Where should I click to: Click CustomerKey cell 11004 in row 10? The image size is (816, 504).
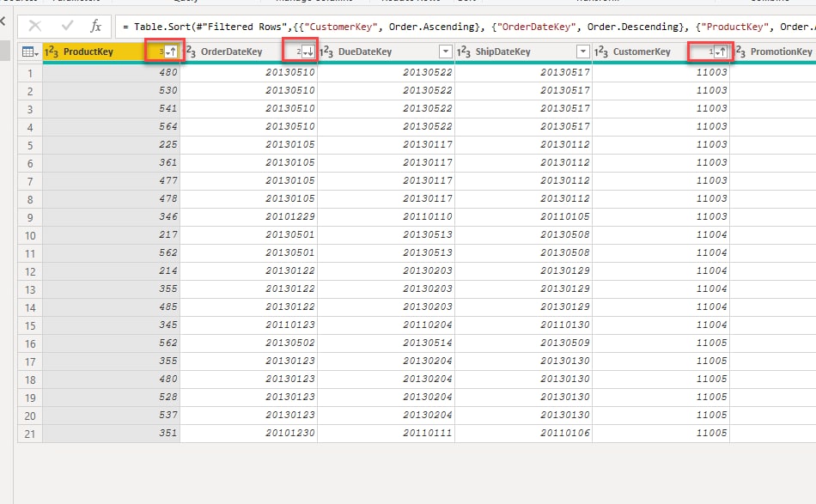[x=661, y=234]
